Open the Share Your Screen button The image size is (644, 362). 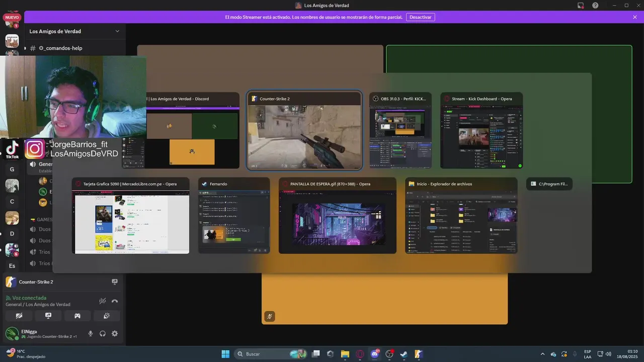coord(48,316)
